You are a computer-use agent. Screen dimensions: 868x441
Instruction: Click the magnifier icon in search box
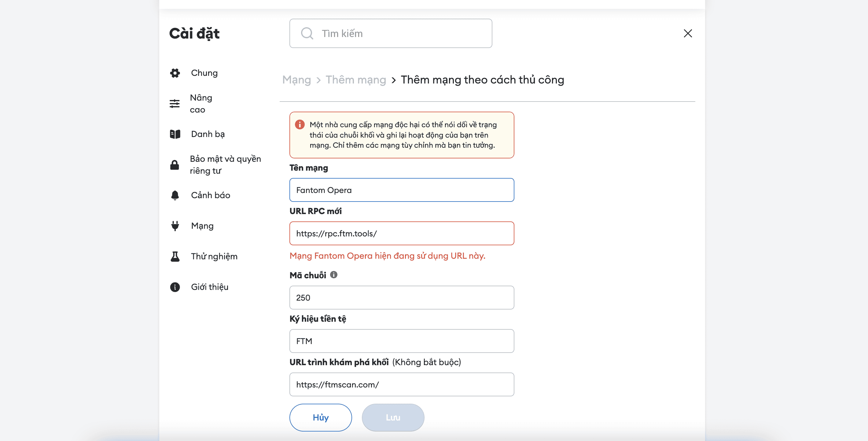307,33
